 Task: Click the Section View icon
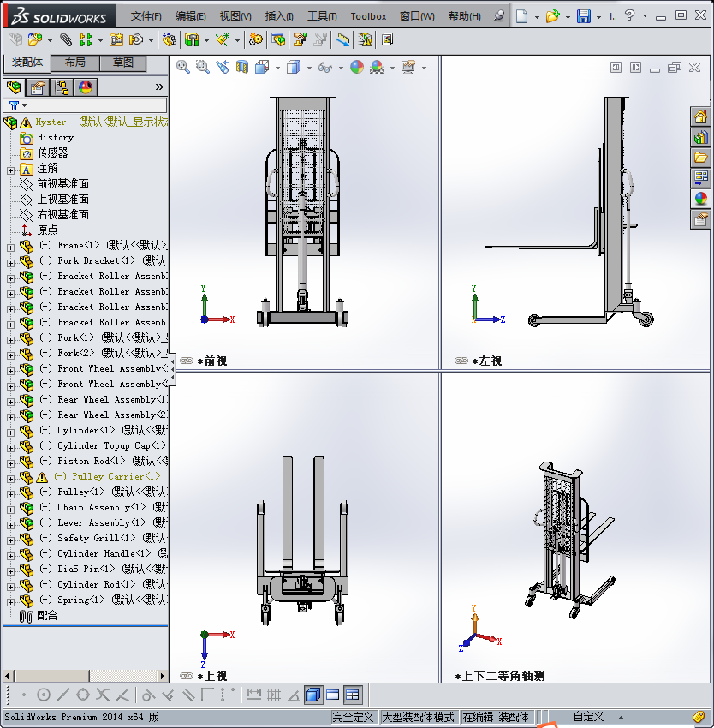pos(242,68)
